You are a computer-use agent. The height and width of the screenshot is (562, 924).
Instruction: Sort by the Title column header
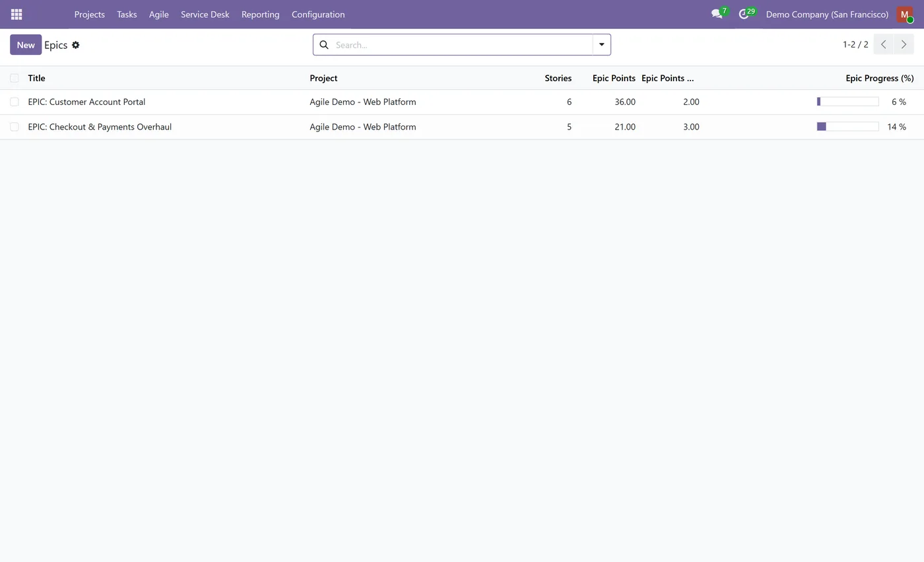click(36, 78)
